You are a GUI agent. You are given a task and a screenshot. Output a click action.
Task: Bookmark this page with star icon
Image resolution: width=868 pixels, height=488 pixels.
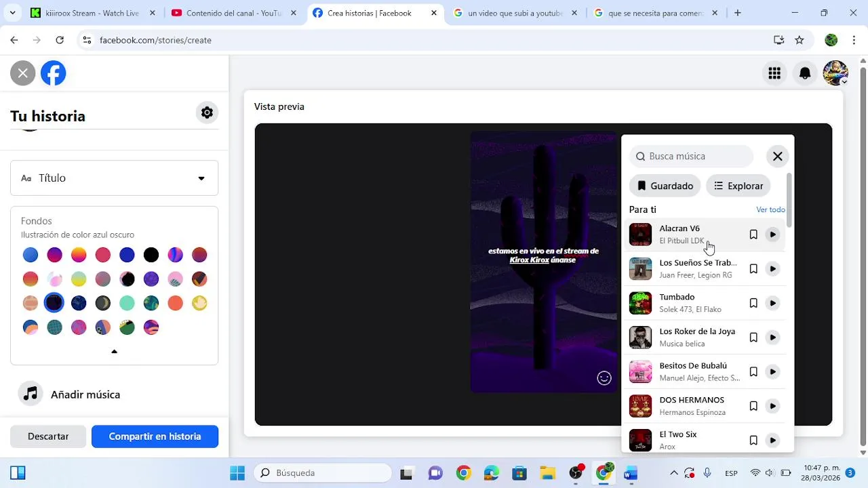[800, 40]
